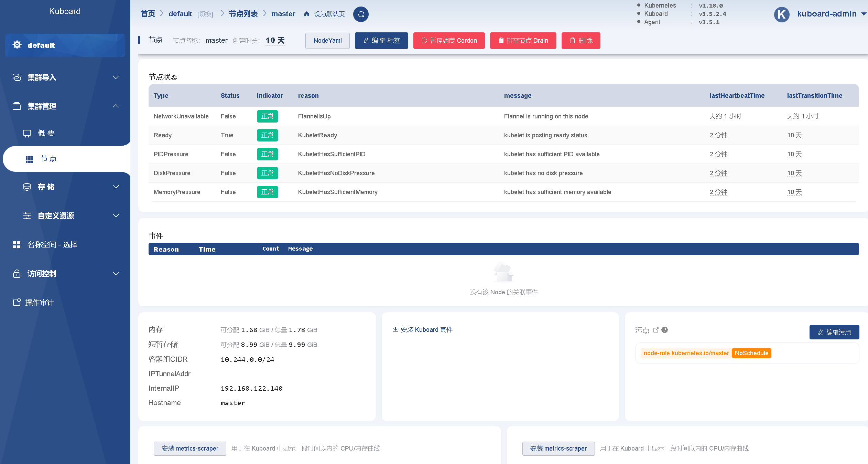The image size is (868, 464).
Task: Click the 正常 indicator in PIDPressure row
Action: 268,154
